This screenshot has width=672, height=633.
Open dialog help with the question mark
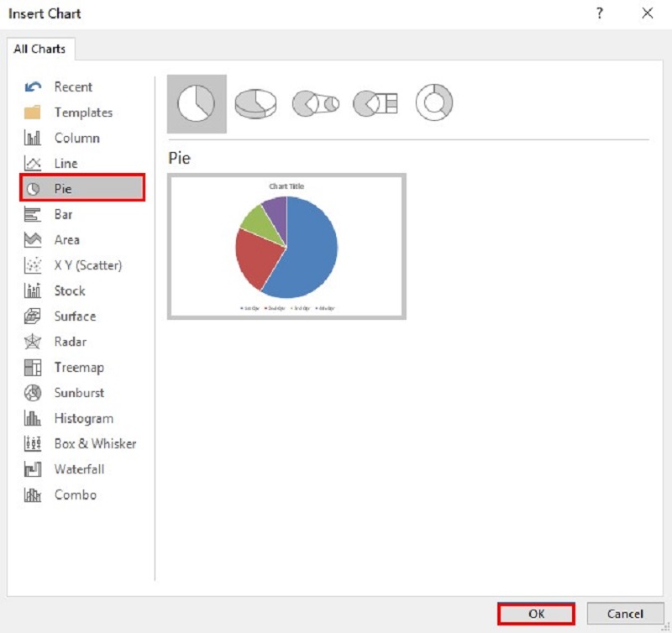(599, 13)
